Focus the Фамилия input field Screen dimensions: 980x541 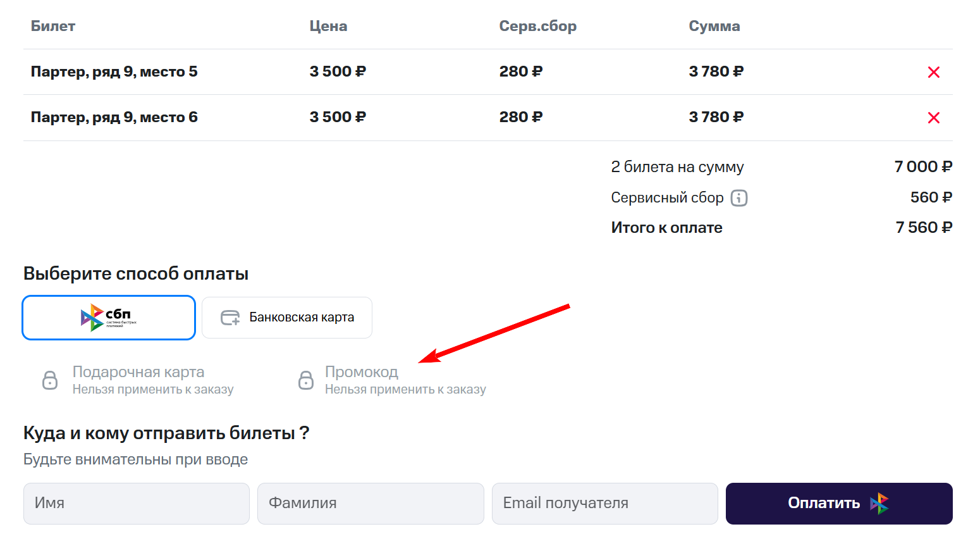tap(371, 504)
